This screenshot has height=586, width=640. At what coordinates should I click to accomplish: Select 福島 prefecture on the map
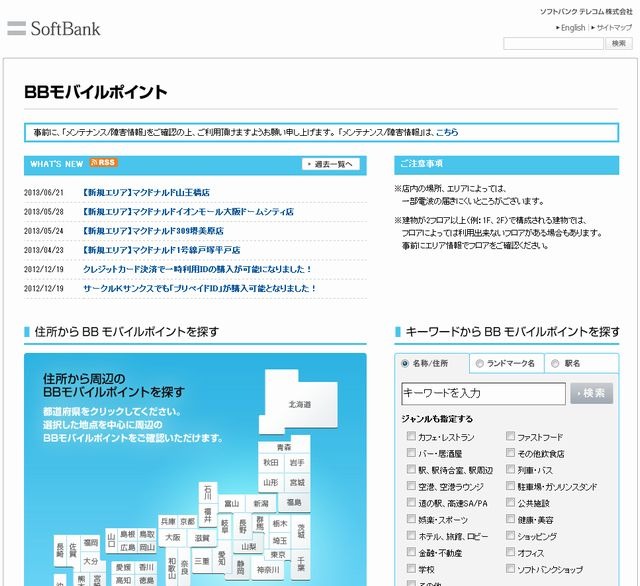coord(293,502)
